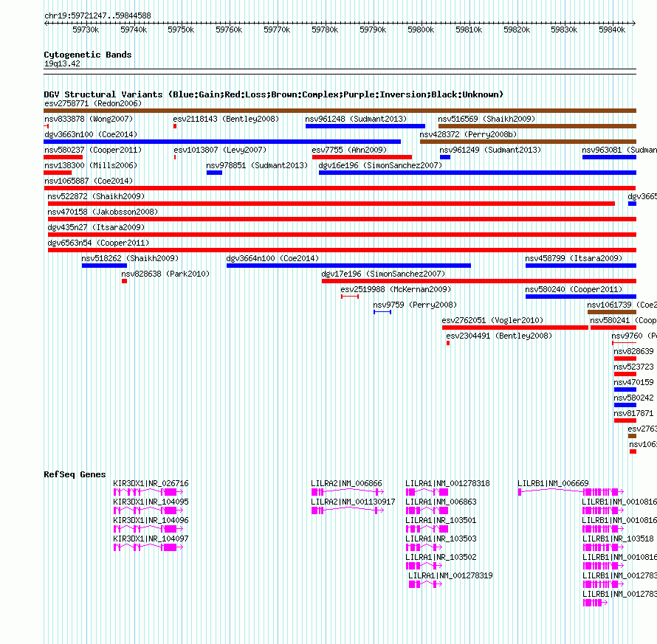Select KIR3DX1|NR_026716 gene label

point(151,483)
